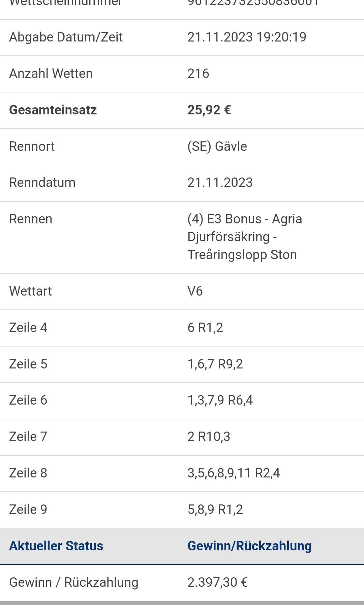Click the Anzahl Wetten value 216
The height and width of the screenshot is (605, 364).
[198, 74]
